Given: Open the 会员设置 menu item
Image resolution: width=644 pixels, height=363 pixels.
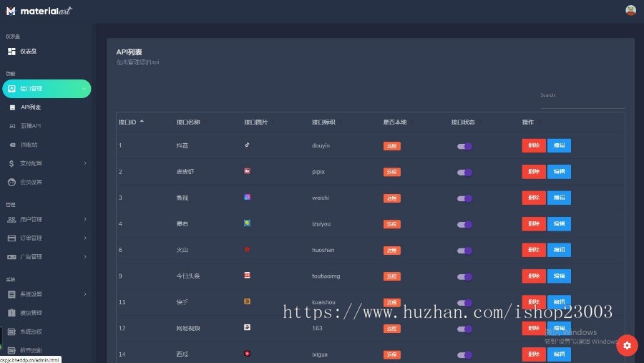Looking at the screenshot, I should 31,182.
